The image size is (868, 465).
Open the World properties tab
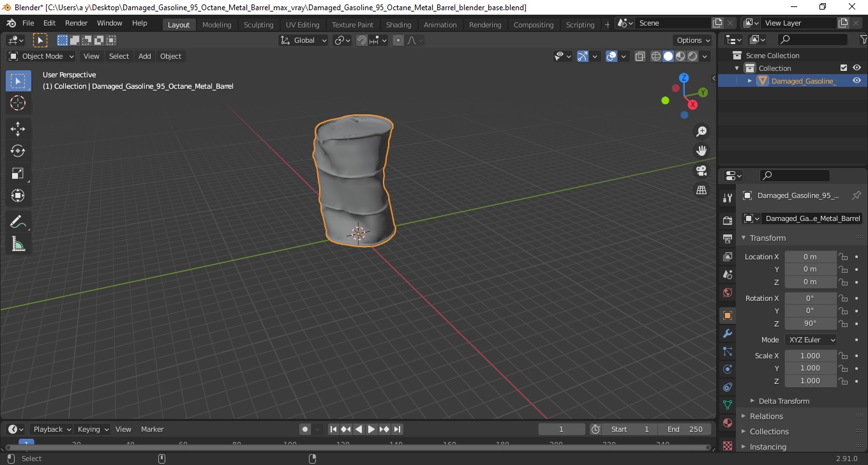(728, 293)
